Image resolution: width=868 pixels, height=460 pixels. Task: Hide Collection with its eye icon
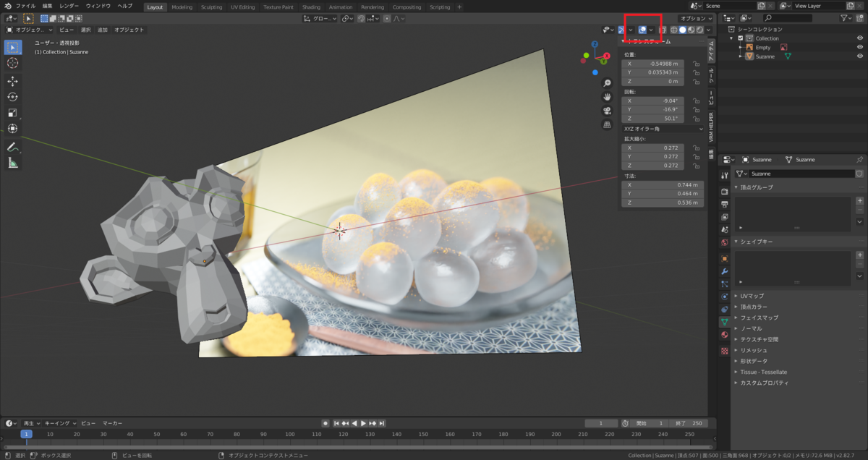click(860, 38)
